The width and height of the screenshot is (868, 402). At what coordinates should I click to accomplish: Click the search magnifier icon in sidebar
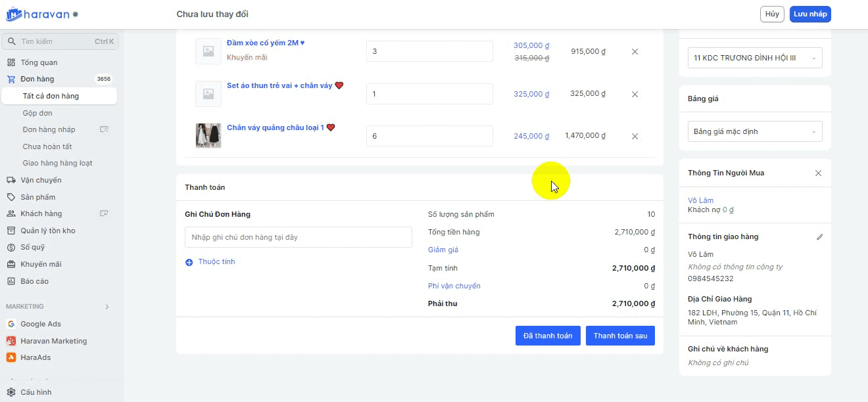pyautogui.click(x=11, y=41)
